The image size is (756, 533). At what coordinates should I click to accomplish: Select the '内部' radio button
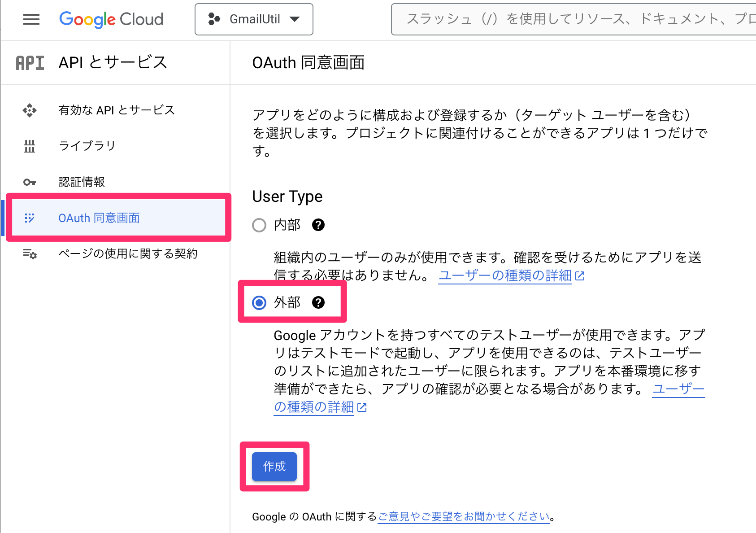pyautogui.click(x=259, y=225)
